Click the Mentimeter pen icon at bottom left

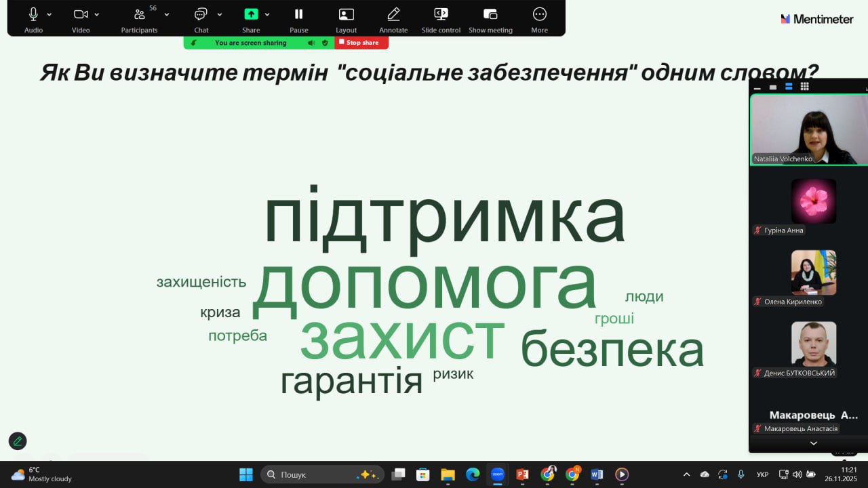coord(18,441)
